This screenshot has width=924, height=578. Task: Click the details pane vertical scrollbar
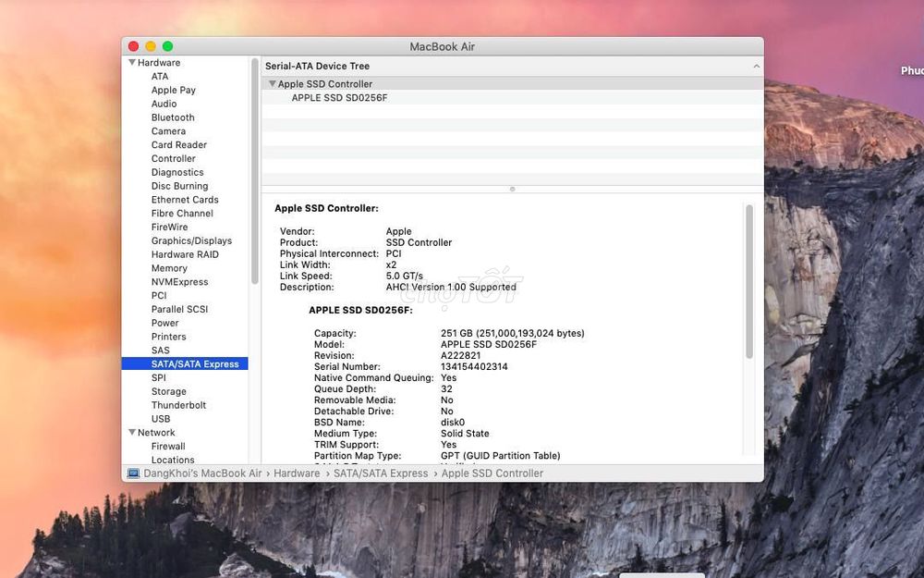click(749, 281)
